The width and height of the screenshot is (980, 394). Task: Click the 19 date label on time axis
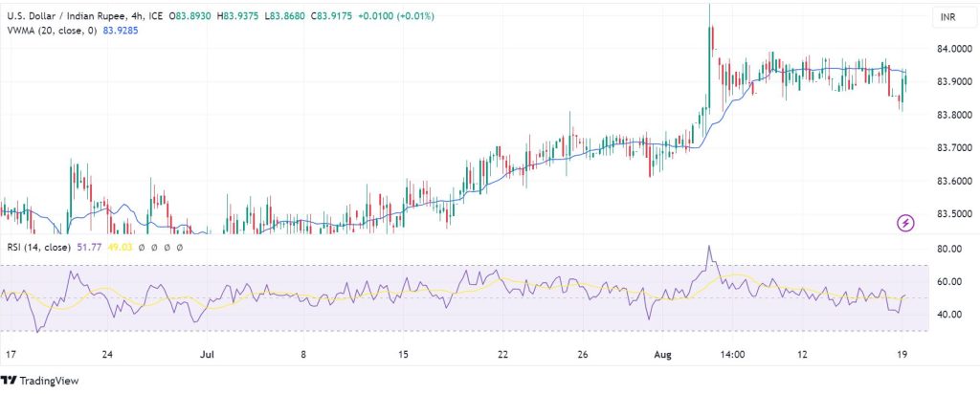pos(903,355)
